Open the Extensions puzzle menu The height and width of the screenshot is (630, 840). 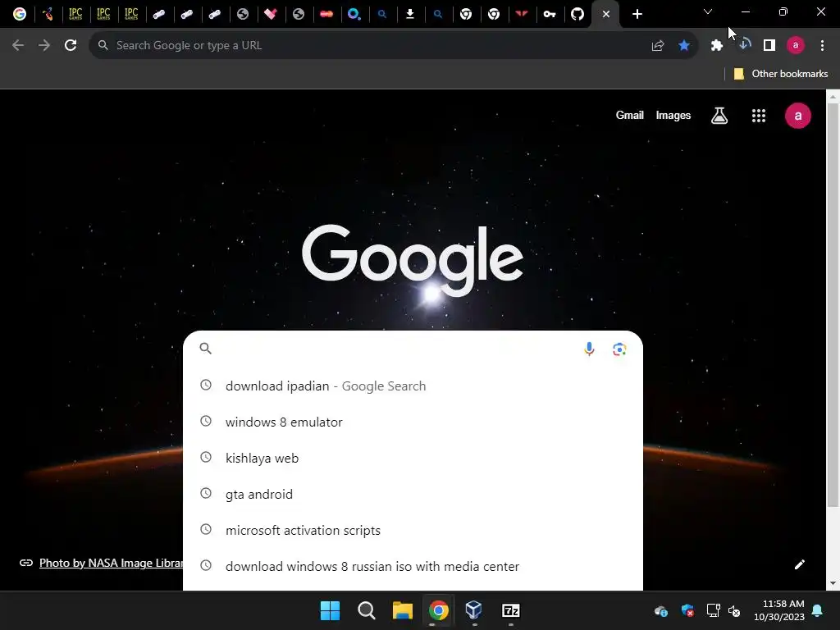[x=717, y=46]
